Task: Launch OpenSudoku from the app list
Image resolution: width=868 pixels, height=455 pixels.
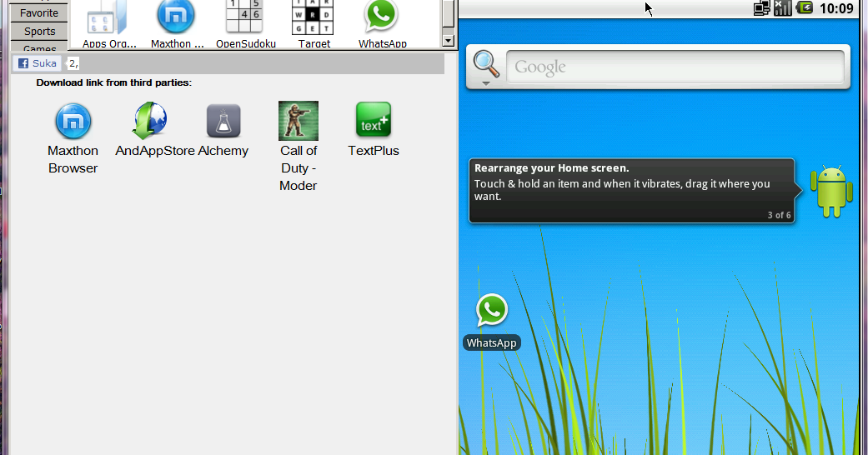Action: click(244, 17)
